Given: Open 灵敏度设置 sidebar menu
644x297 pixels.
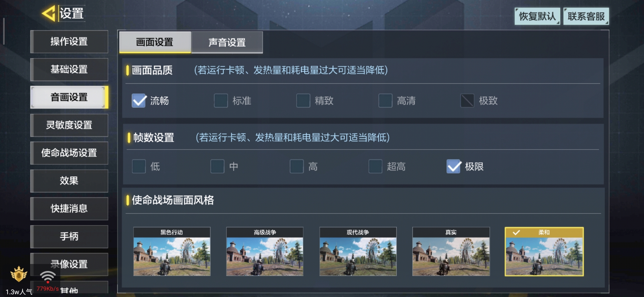Looking at the screenshot, I should (x=69, y=125).
